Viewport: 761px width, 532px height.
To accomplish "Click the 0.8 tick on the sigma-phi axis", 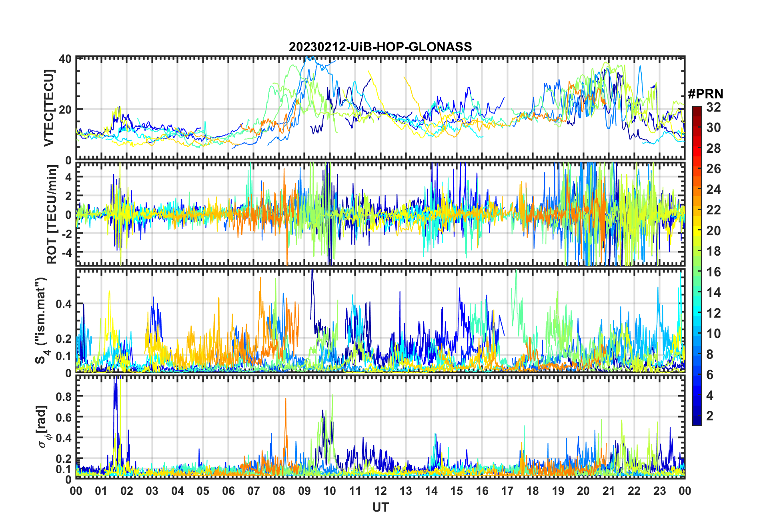I will [64, 396].
